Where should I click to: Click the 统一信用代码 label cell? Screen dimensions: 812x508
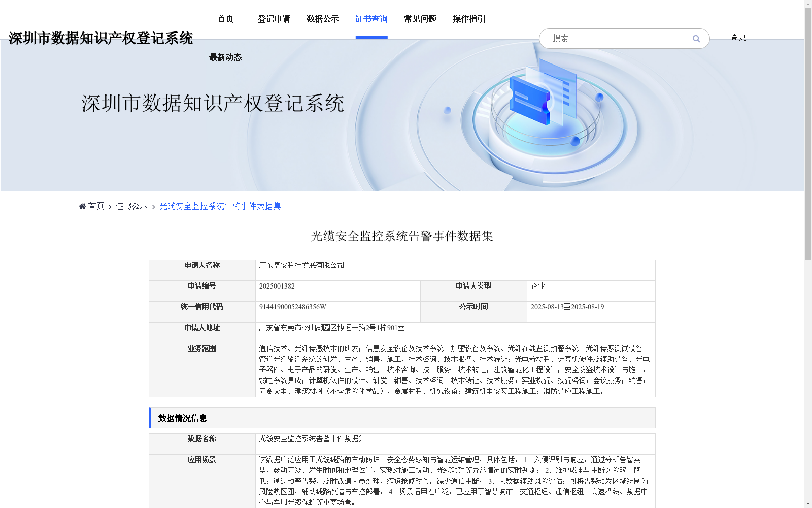click(x=202, y=312)
